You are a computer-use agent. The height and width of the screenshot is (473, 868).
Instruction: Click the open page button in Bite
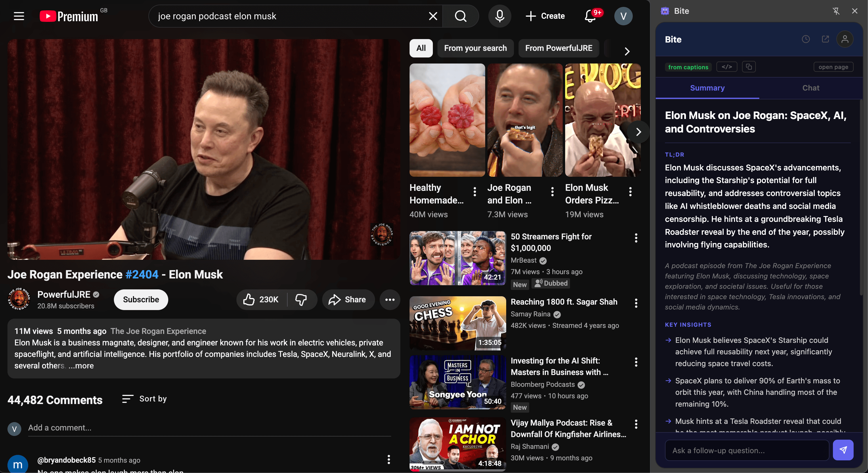pos(833,67)
